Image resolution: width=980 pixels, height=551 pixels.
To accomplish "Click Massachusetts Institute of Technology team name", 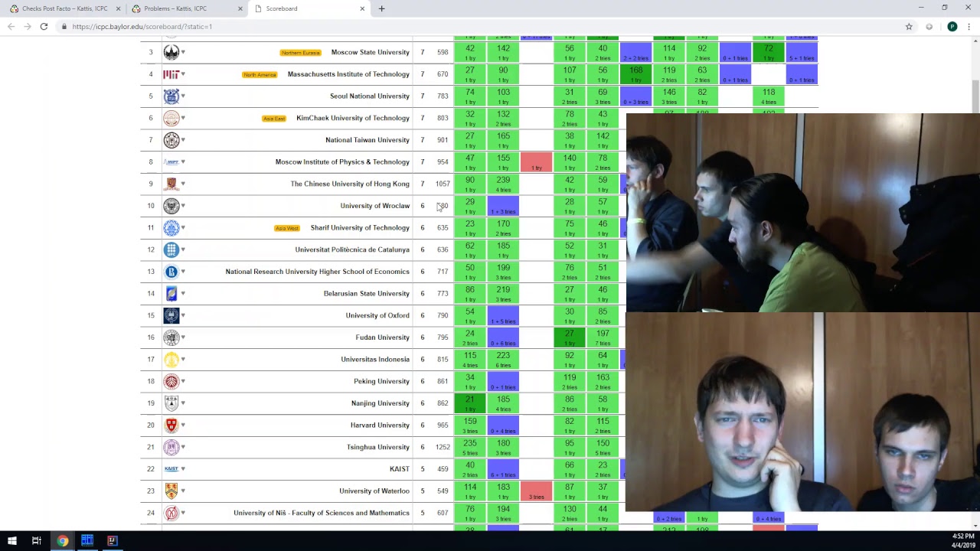I will (x=348, y=74).
